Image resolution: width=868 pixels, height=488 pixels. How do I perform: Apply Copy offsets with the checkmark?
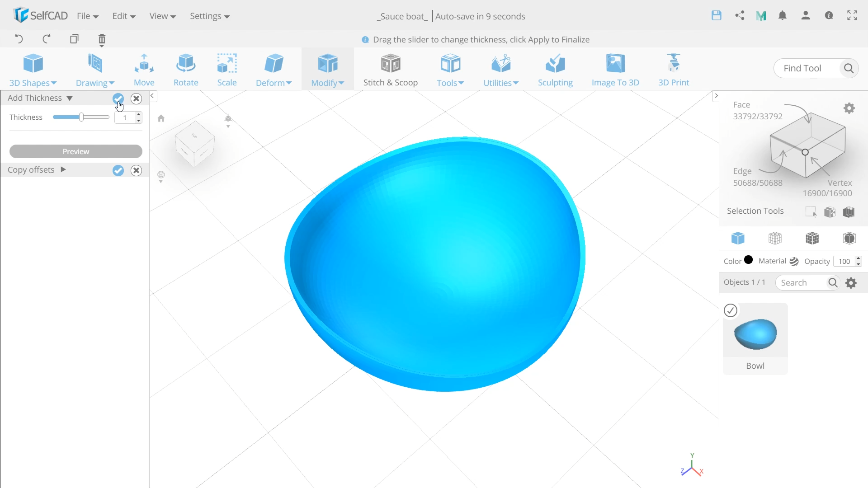pyautogui.click(x=118, y=170)
